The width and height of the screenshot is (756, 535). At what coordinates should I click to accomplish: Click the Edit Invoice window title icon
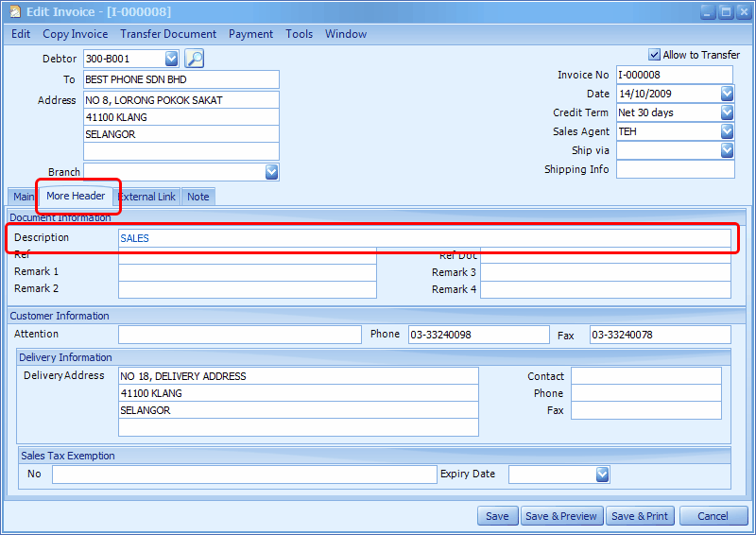click(x=15, y=12)
